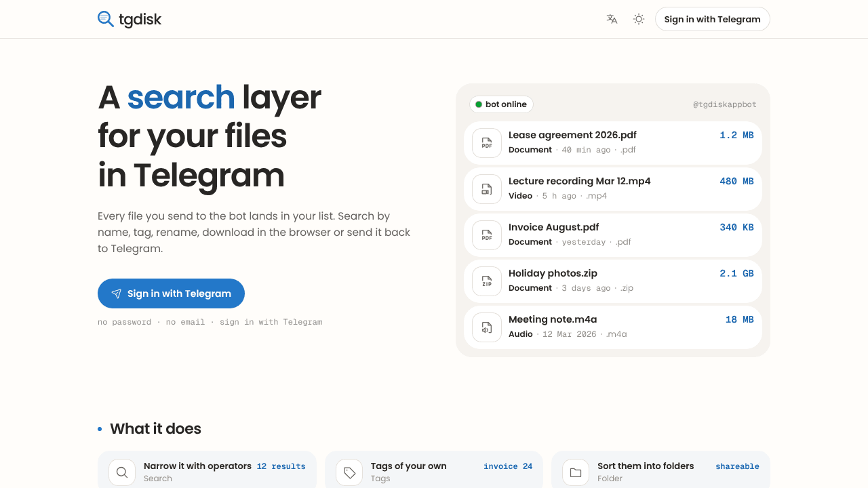Click the @tgdiskappbot handle text
The height and width of the screenshot is (488, 868).
point(725,104)
